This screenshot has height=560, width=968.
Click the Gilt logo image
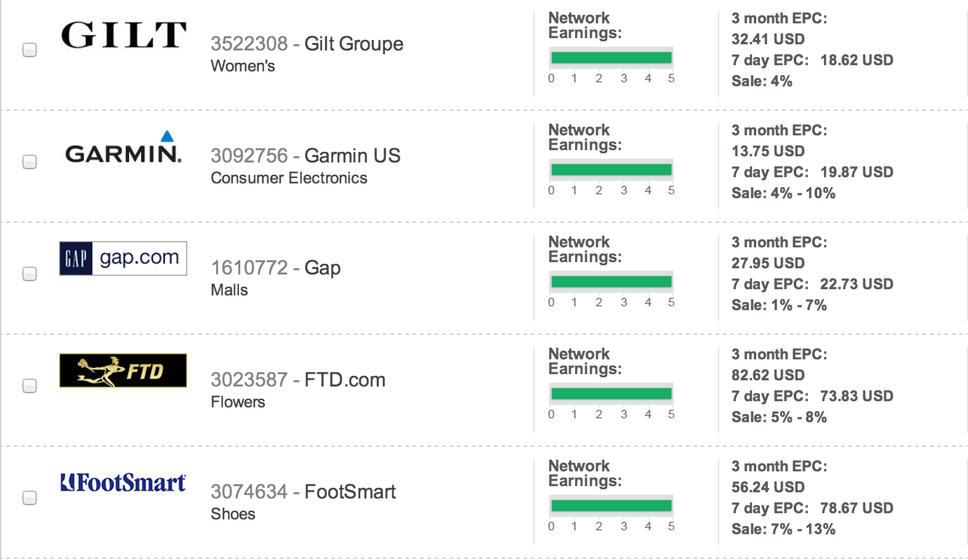point(123,35)
